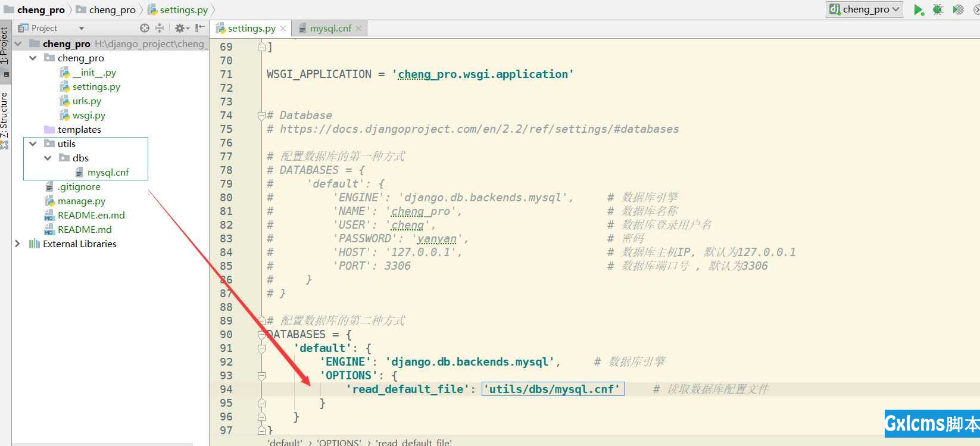The width and height of the screenshot is (980, 446).
Task: Click 'read_default_file' key on line 94
Action: coord(408,389)
